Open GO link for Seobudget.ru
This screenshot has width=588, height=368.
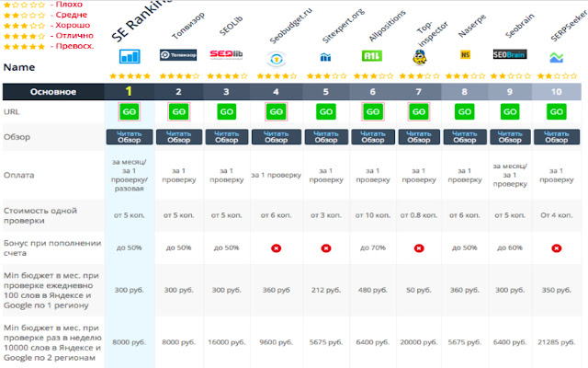pyautogui.click(x=277, y=111)
